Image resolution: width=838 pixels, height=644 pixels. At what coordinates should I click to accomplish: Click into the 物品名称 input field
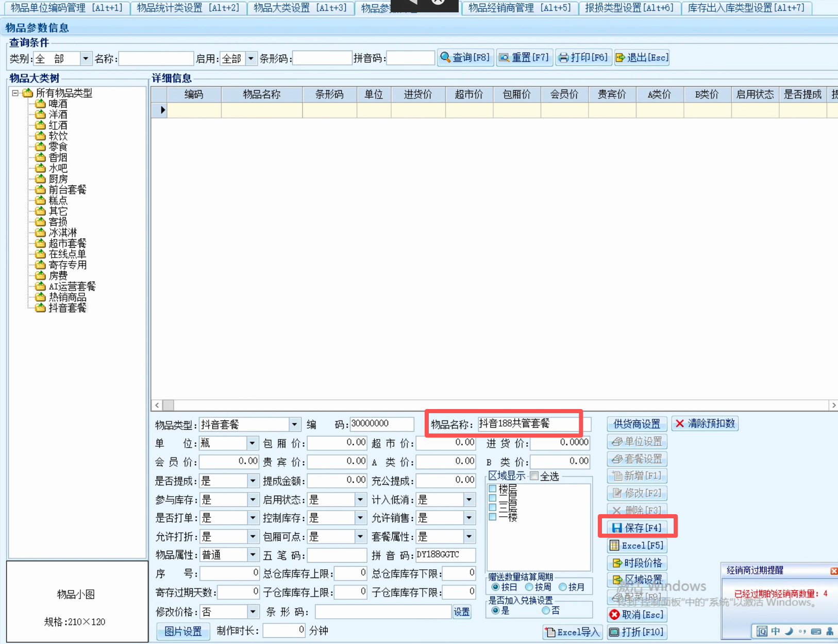[x=528, y=424]
